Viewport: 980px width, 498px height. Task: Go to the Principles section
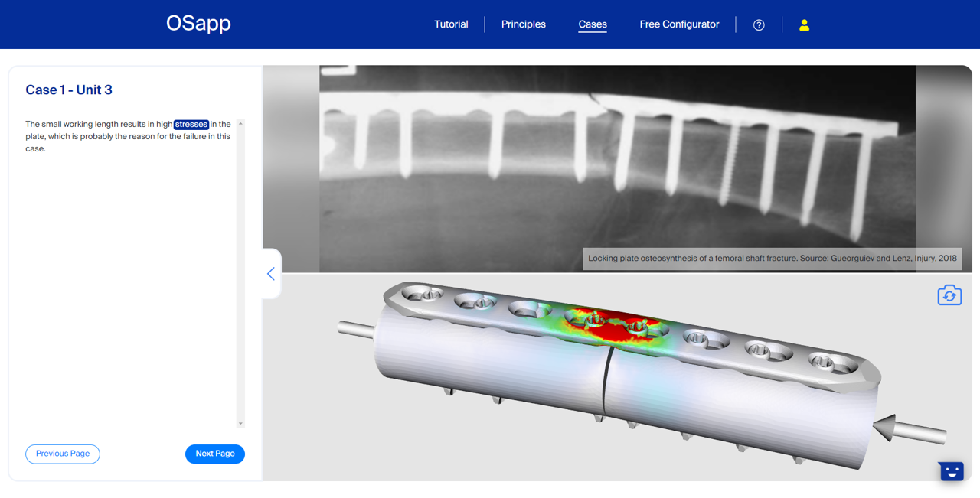(x=523, y=24)
